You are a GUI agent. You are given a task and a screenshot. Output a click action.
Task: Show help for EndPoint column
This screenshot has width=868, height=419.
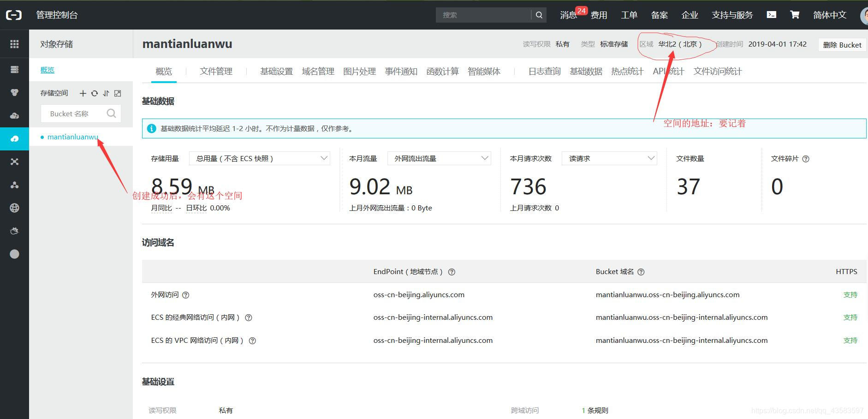(x=452, y=272)
